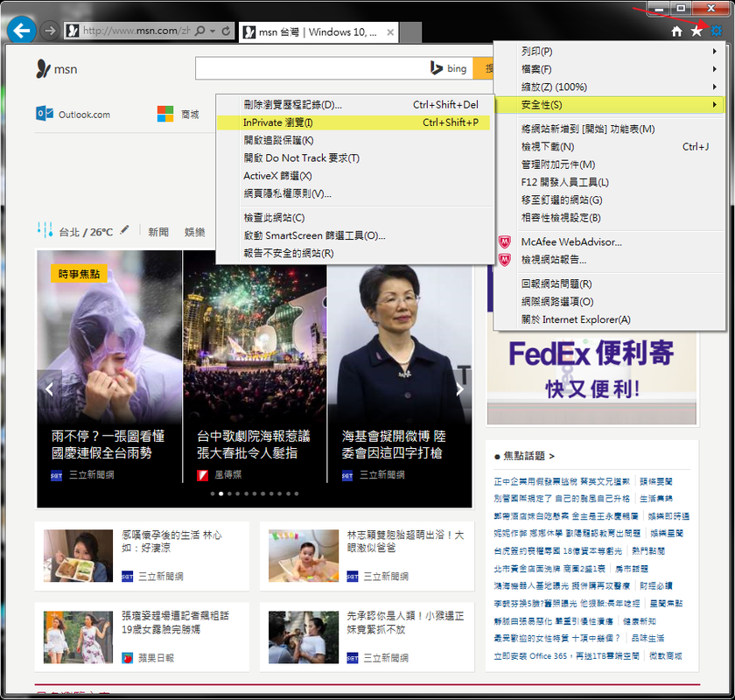Click the carousel next arrow
The image size is (735, 700).
[460, 388]
